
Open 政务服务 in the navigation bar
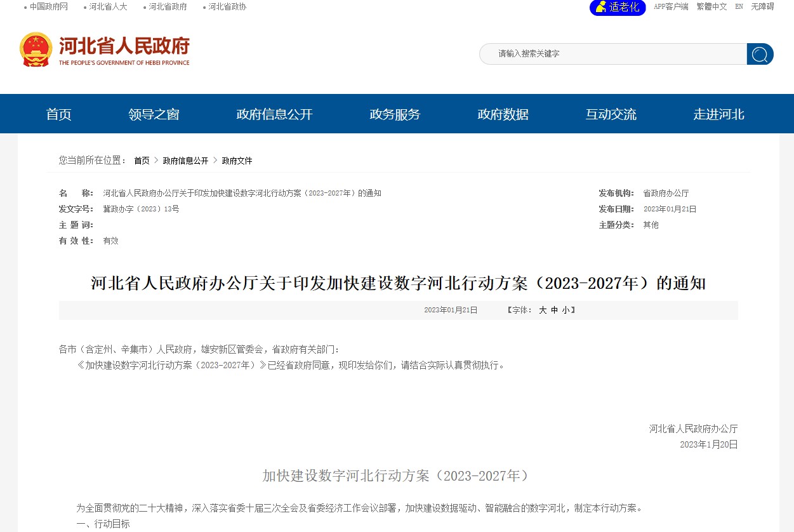click(x=395, y=114)
